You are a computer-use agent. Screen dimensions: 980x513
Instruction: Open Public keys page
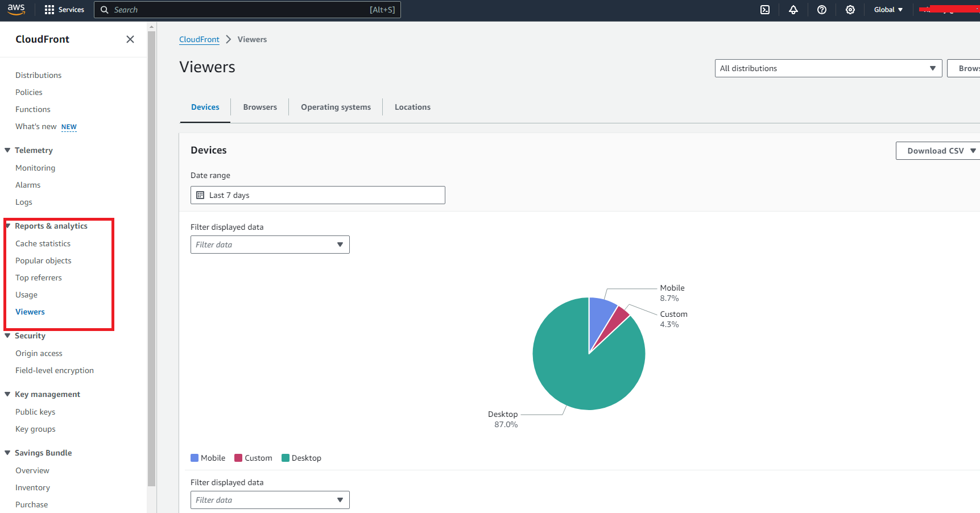click(35, 412)
